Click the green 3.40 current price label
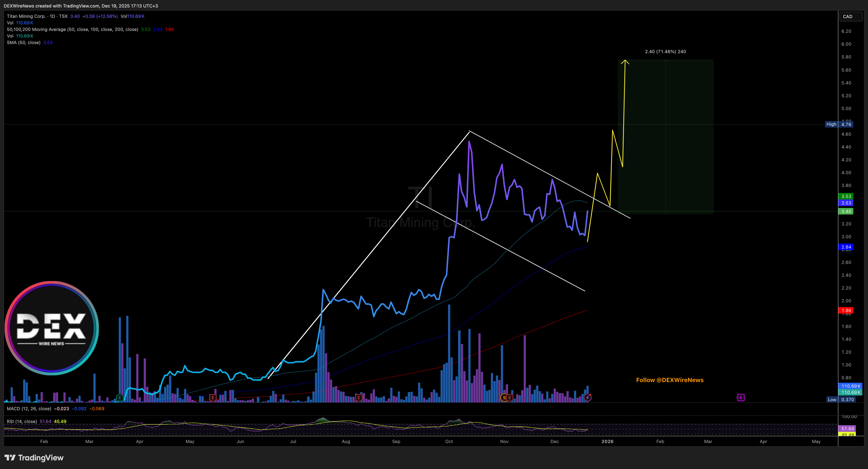 [x=846, y=211]
